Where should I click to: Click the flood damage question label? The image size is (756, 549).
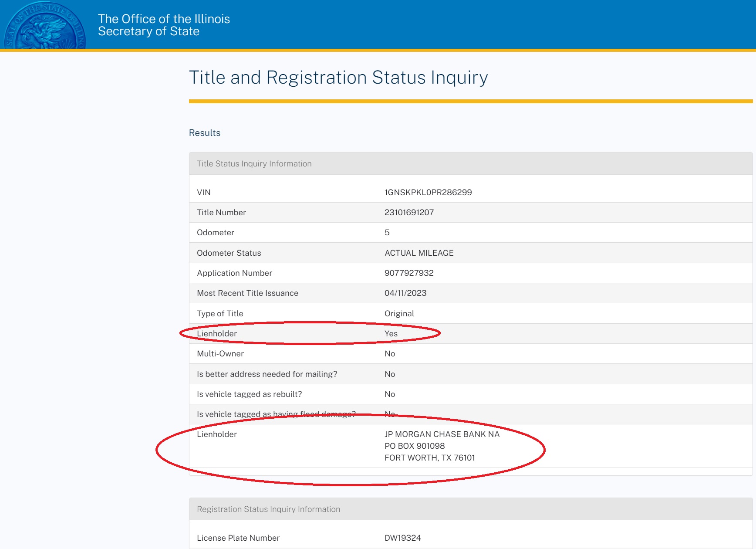click(276, 414)
